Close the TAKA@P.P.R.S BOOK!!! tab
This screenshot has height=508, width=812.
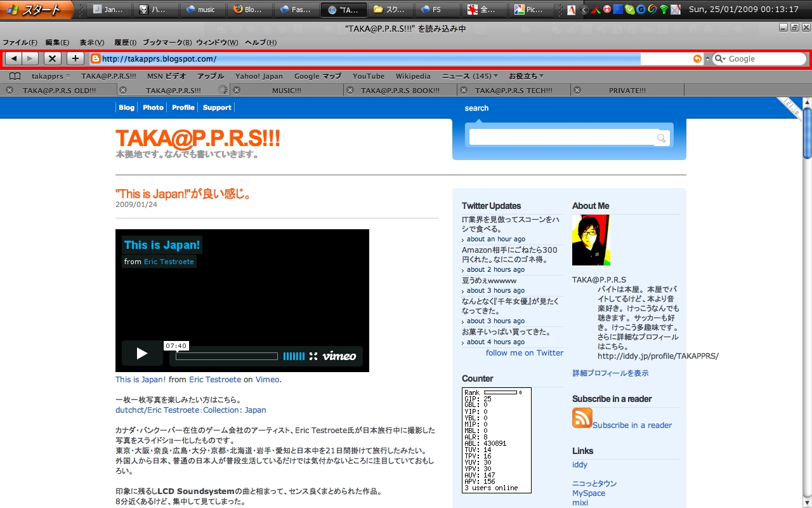(x=350, y=90)
